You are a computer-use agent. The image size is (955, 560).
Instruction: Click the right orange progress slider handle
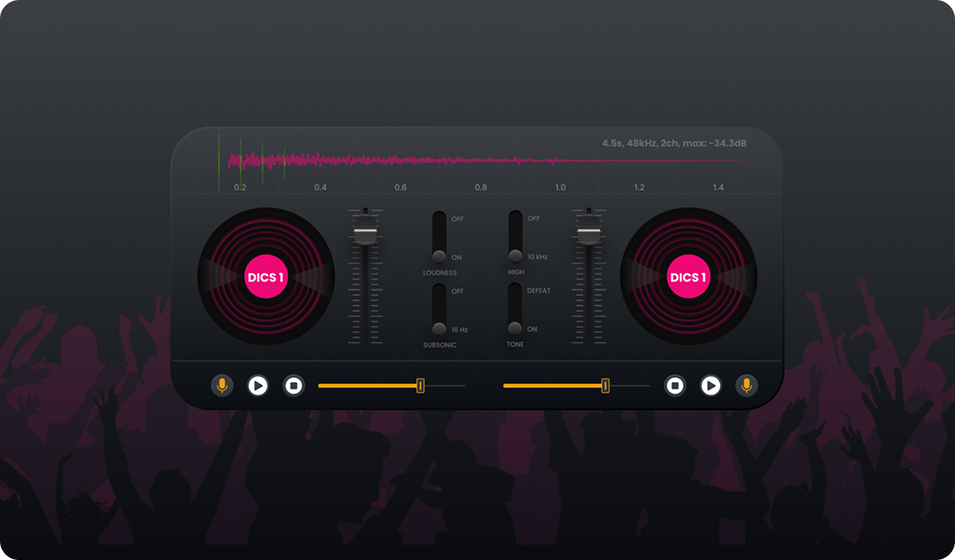pos(605,386)
